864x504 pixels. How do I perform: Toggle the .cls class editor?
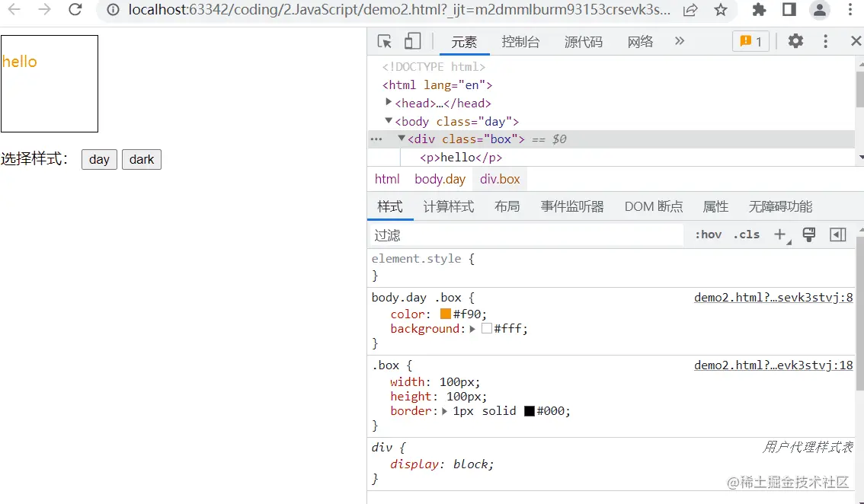click(746, 234)
